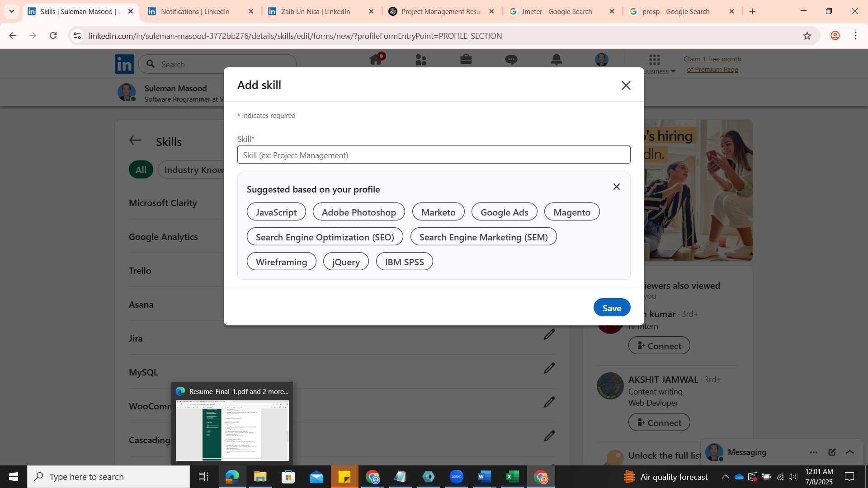Open Chrome three-dot menu

click(x=855, y=36)
